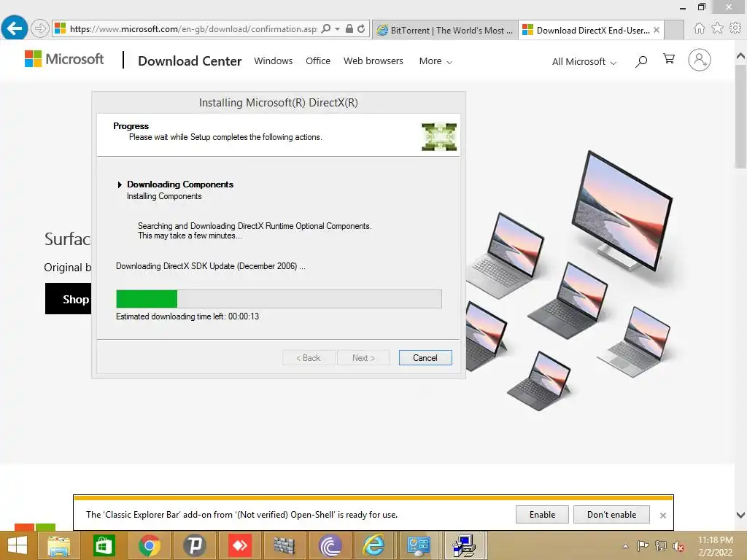Switch to the BitTorrent tab
Screen dimensions: 747x560
445,30
